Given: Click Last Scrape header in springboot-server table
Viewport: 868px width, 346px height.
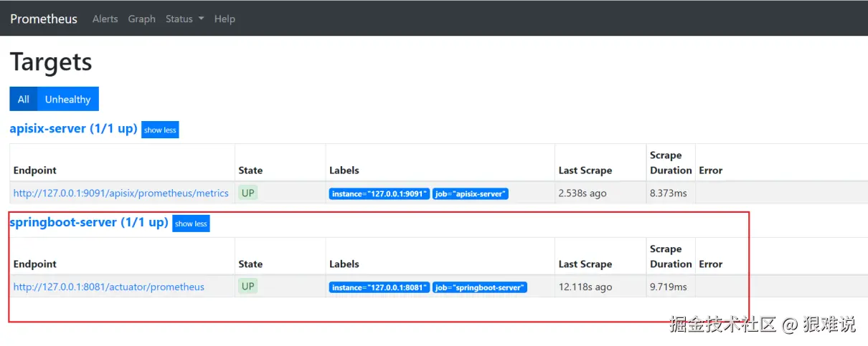Looking at the screenshot, I should pyautogui.click(x=585, y=264).
